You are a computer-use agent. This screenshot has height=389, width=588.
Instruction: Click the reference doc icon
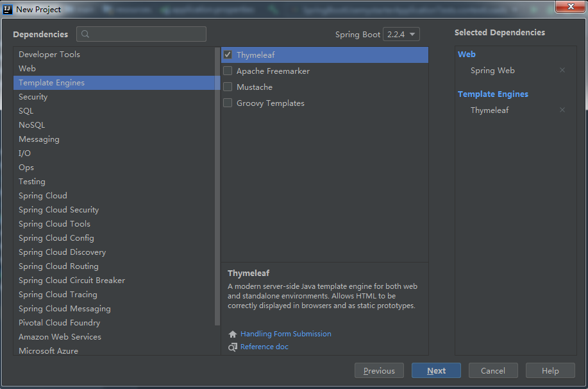pyautogui.click(x=233, y=347)
